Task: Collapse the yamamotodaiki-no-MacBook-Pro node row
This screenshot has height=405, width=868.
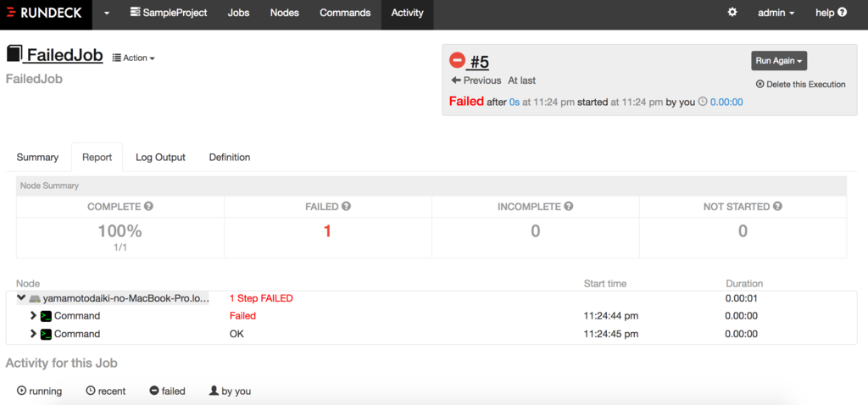Action: 21,298
